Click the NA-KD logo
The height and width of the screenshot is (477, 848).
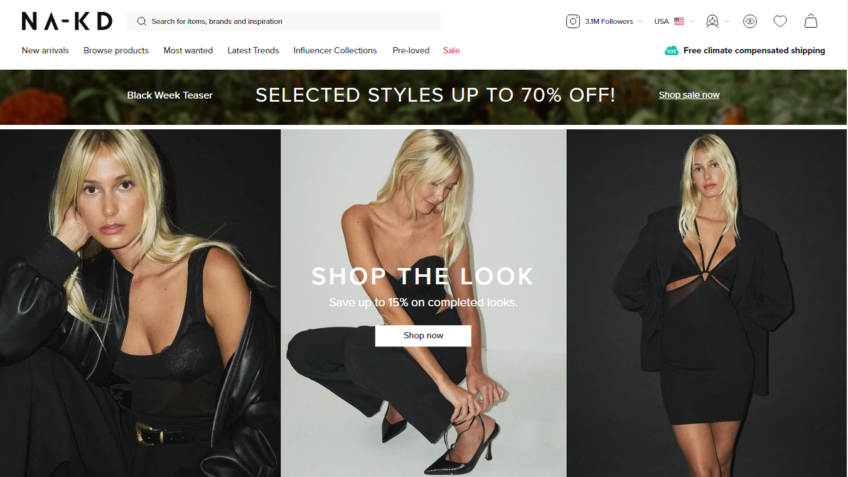pyautogui.click(x=67, y=21)
